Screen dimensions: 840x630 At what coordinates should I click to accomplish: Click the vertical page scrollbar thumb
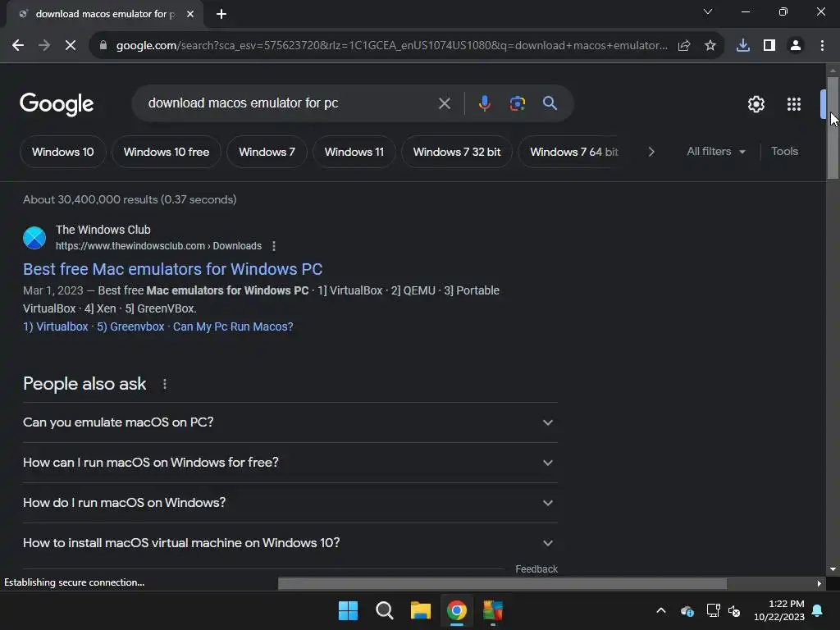point(833,128)
